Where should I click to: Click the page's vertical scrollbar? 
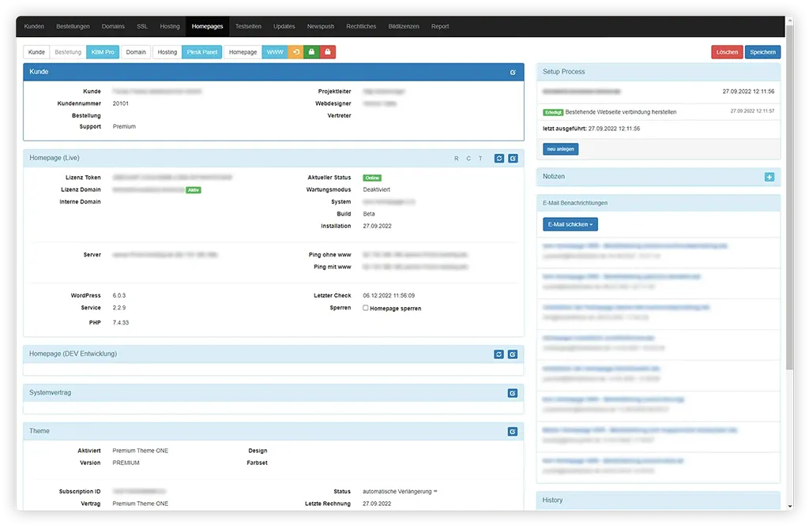pyautogui.click(x=789, y=197)
